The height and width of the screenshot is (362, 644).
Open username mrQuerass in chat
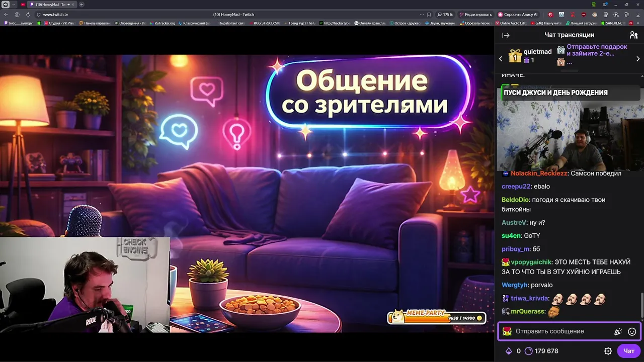click(x=528, y=311)
